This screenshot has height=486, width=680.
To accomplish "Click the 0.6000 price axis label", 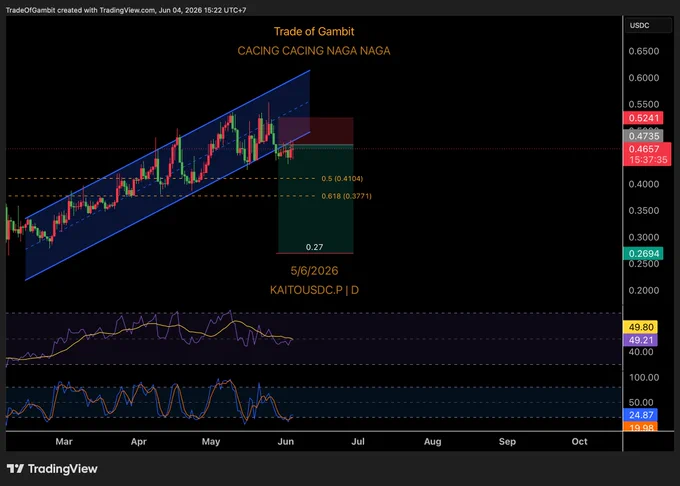I will [x=644, y=78].
